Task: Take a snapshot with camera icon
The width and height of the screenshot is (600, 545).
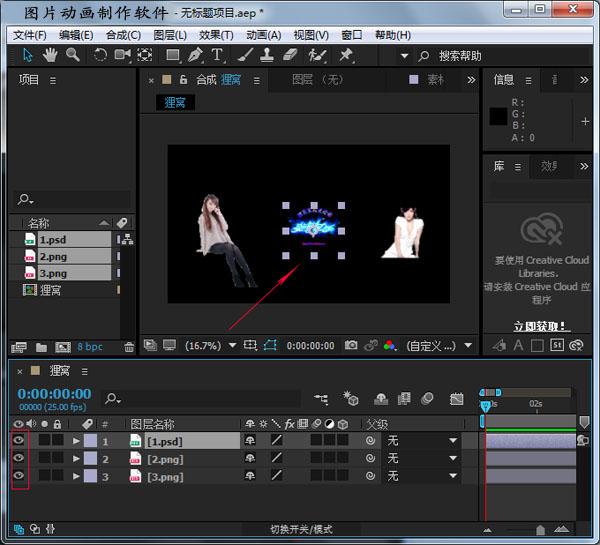Action: click(351, 345)
